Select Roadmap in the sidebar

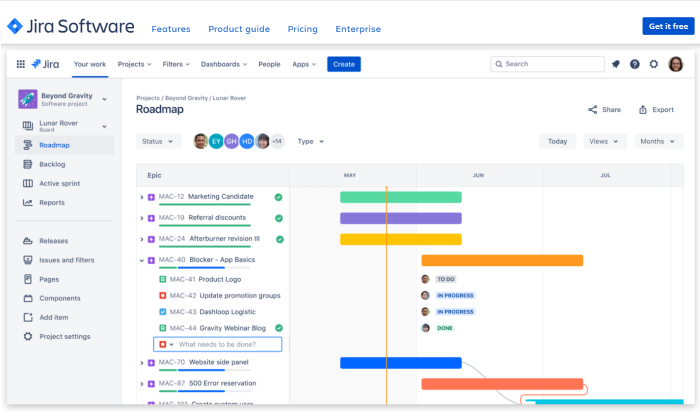pyautogui.click(x=64, y=145)
